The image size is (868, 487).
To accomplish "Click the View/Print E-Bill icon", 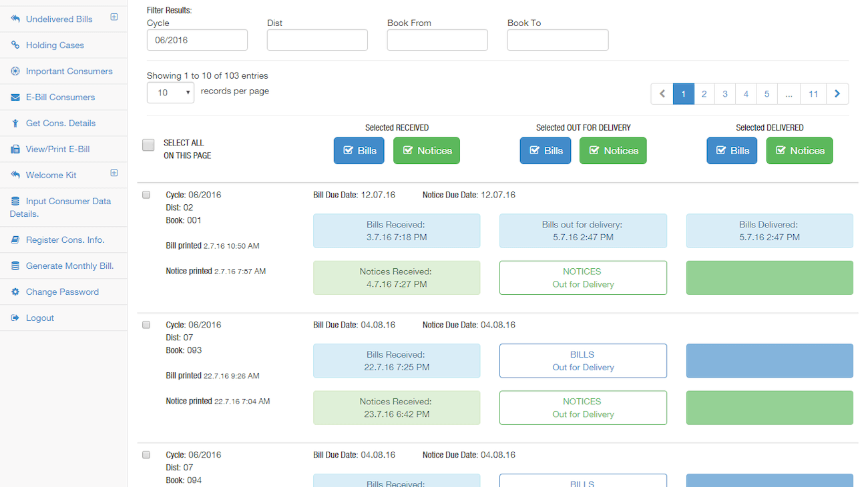I will click(x=15, y=149).
